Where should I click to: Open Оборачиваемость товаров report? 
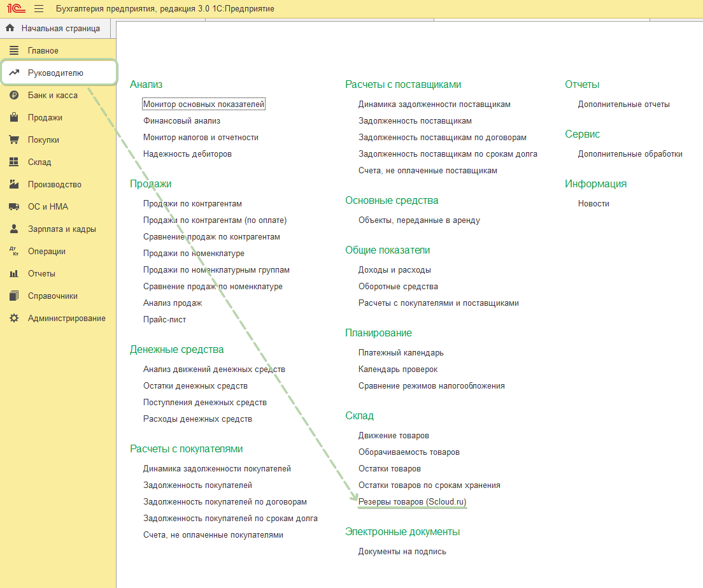tap(409, 452)
